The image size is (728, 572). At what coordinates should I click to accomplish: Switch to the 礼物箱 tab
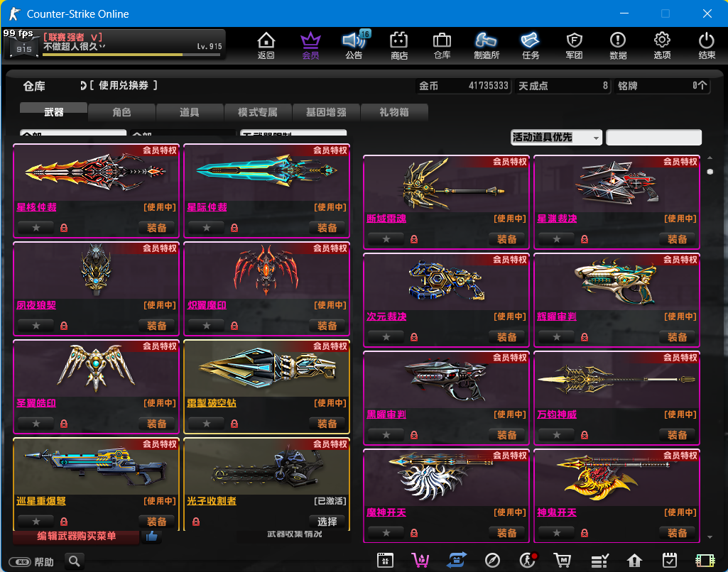[394, 112]
